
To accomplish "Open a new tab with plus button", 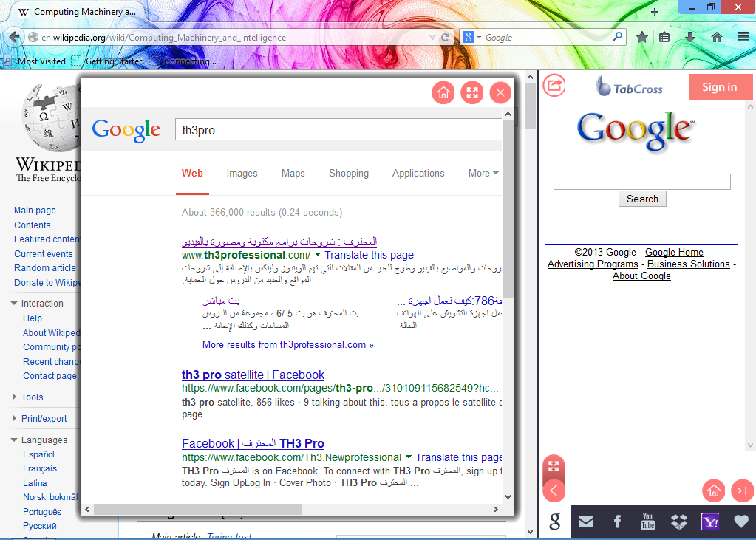I will pos(654,12).
